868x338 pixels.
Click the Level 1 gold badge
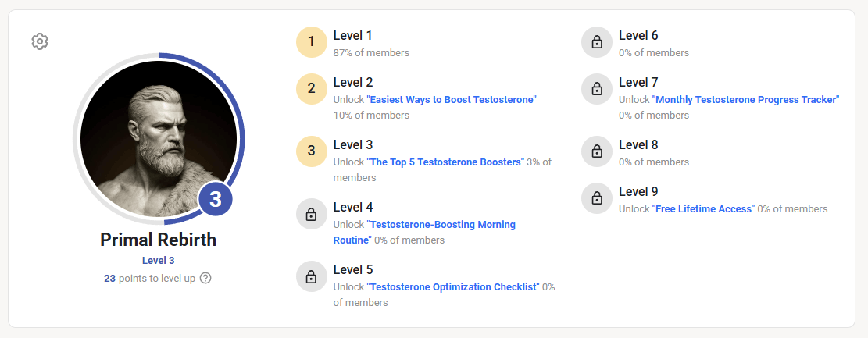(x=311, y=42)
